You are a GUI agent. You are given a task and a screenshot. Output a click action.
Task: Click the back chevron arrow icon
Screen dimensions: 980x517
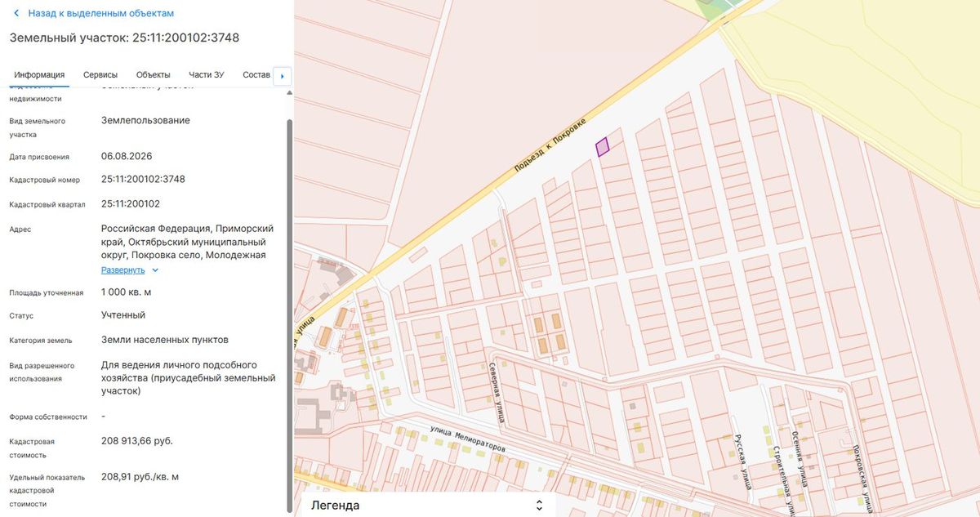tap(16, 14)
